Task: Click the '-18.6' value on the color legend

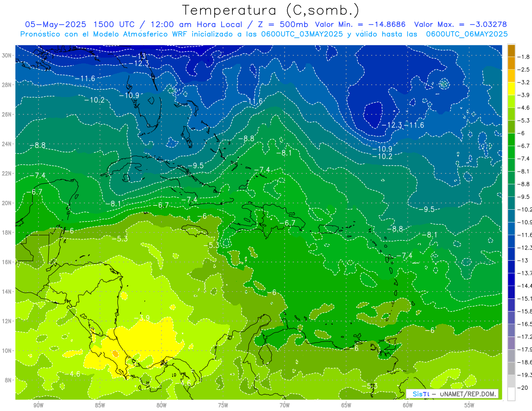Action: [x=525, y=362]
